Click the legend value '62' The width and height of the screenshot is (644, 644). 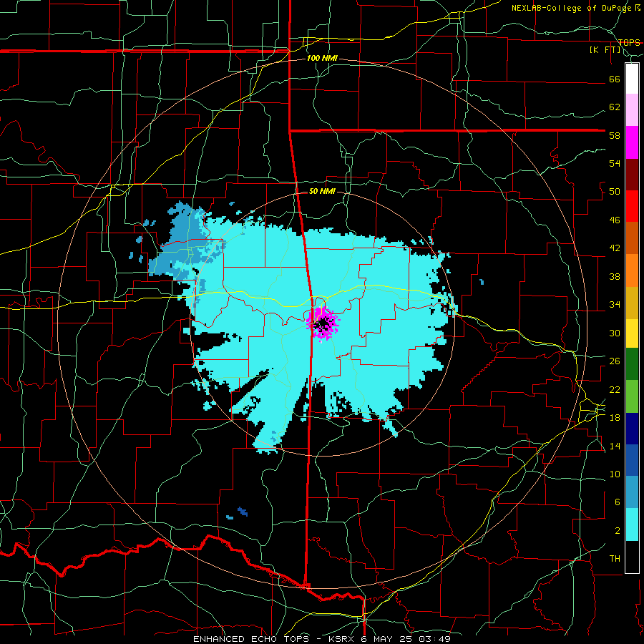615,107
